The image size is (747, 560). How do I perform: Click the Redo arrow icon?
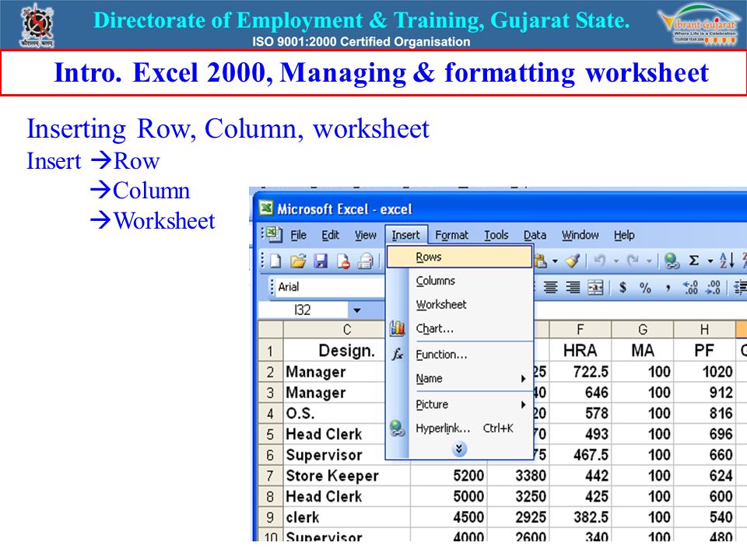pos(633,261)
